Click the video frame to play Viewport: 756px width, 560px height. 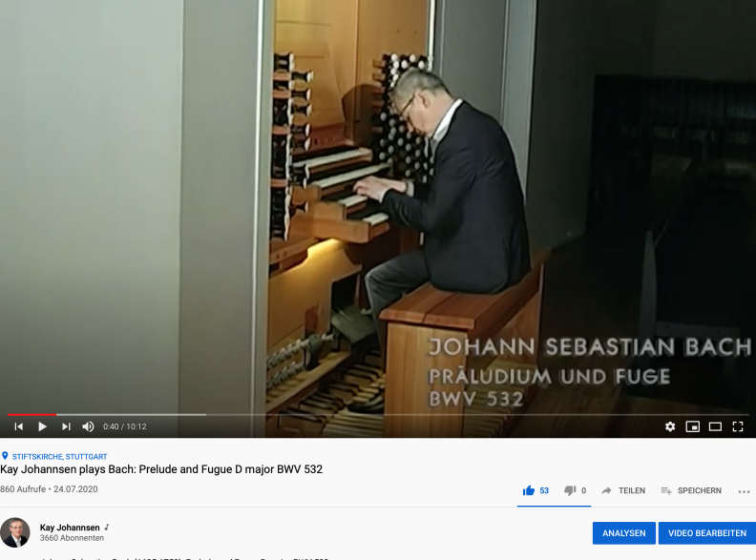pos(378,205)
